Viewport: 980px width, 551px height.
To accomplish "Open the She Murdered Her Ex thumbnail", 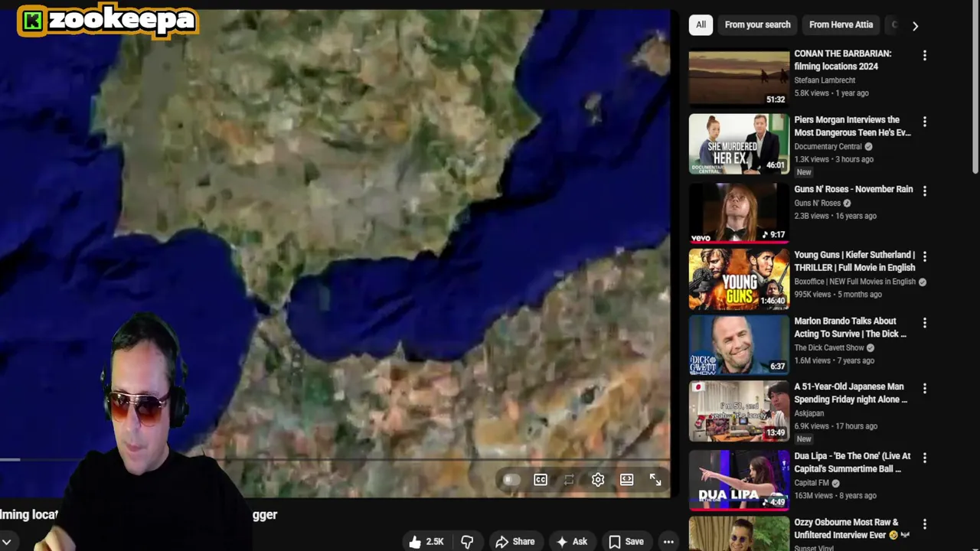I will (739, 144).
